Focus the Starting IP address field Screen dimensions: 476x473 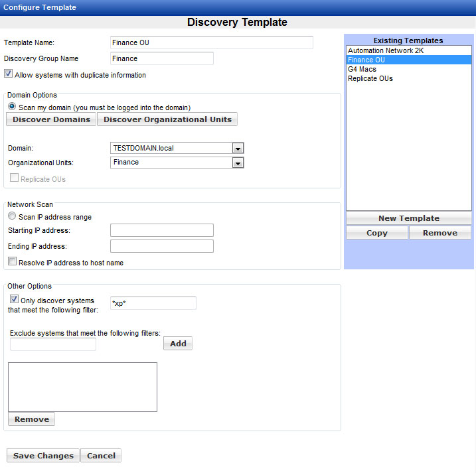click(x=161, y=230)
